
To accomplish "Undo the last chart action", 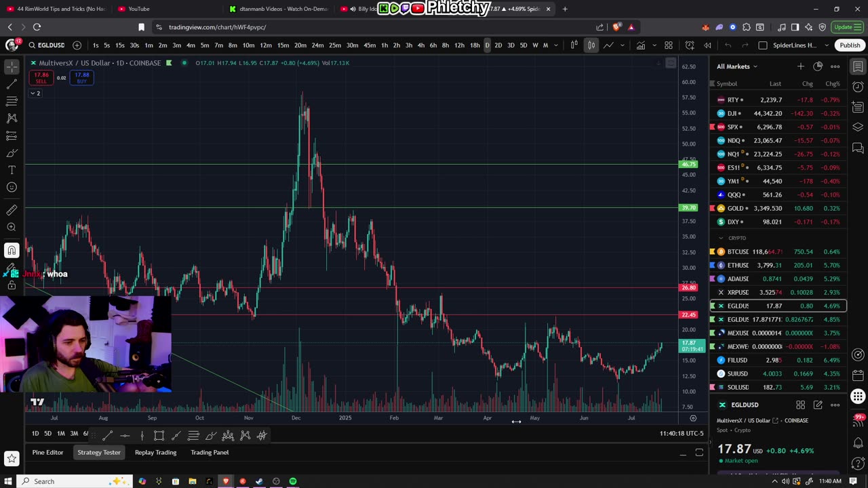I will tap(728, 45).
